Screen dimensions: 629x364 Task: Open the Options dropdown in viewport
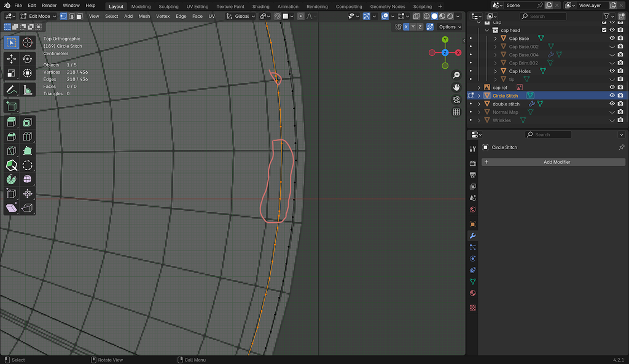point(450,27)
